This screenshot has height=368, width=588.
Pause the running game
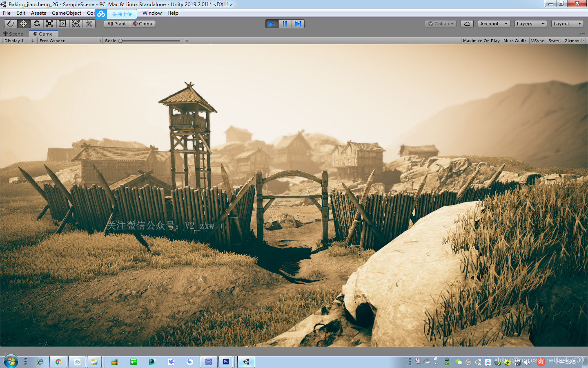285,24
